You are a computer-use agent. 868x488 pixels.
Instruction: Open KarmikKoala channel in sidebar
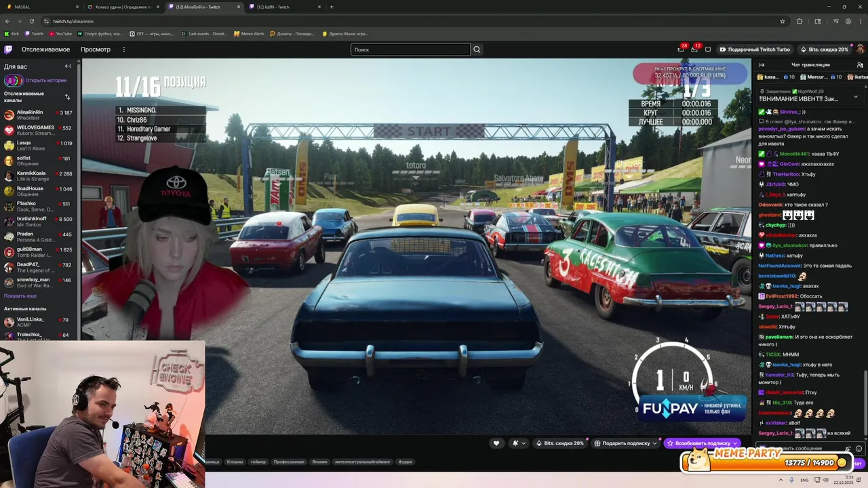pyautogui.click(x=39, y=176)
